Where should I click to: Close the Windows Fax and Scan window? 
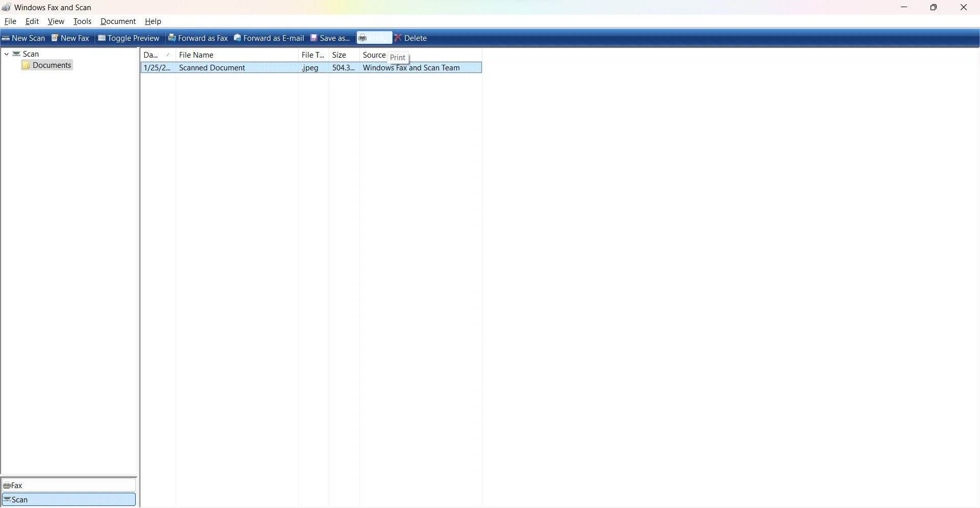(964, 8)
